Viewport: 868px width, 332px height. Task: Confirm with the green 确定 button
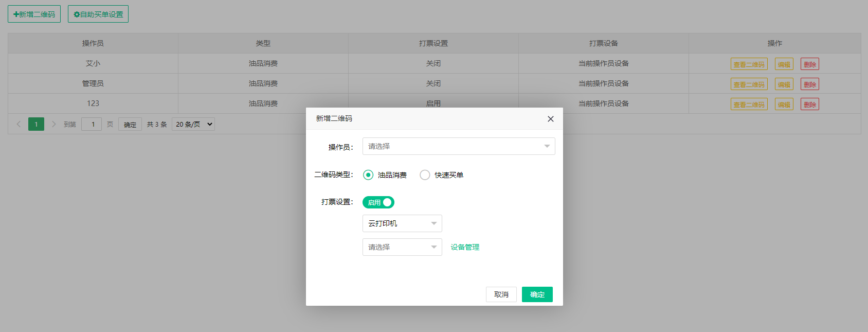537,294
